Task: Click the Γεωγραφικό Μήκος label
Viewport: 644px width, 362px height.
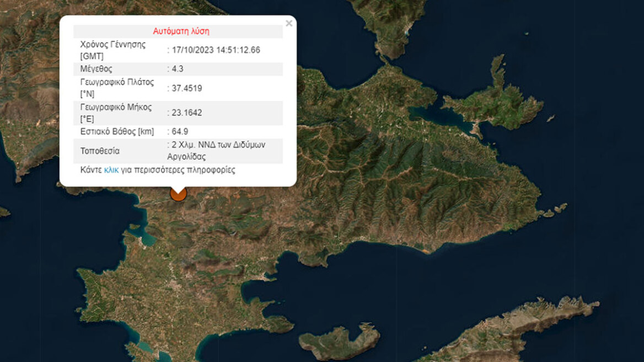Action: coord(115,113)
